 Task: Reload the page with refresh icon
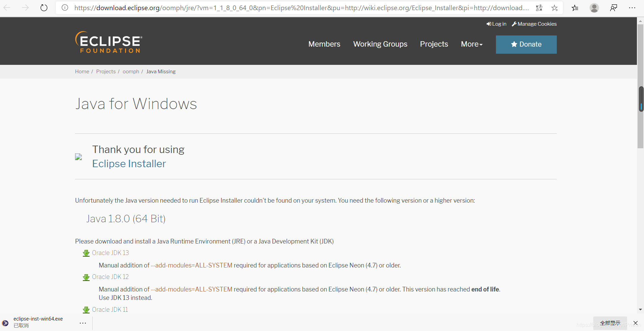[44, 7]
